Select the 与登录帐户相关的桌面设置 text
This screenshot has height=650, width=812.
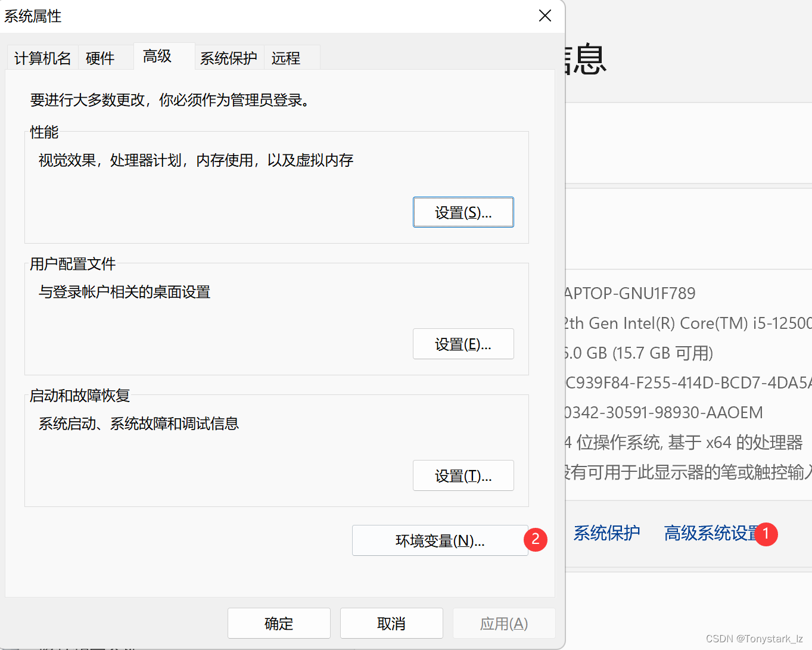pos(125,291)
